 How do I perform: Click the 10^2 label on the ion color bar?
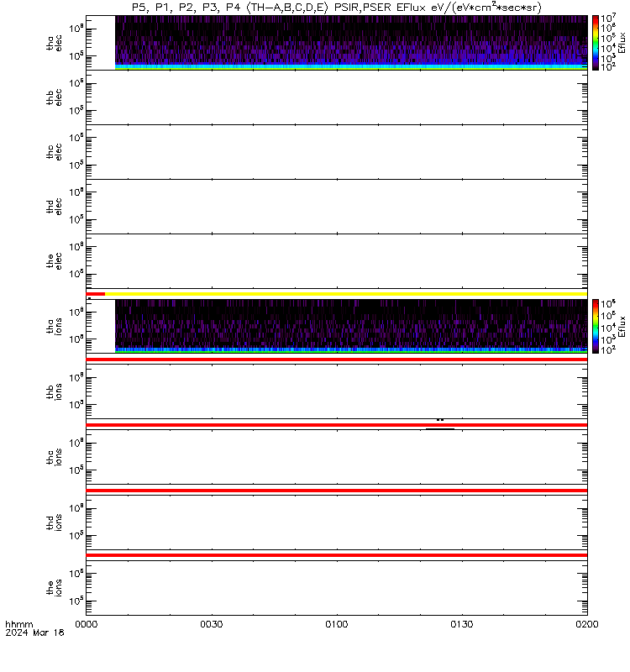click(x=608, y=350)
